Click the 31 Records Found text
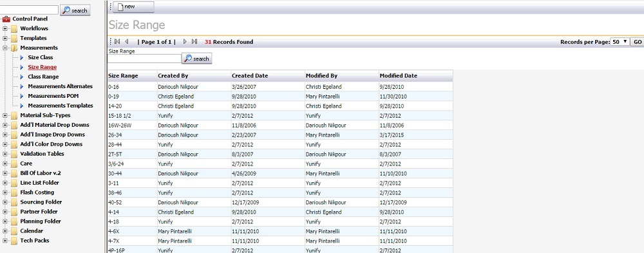The height and width of the screenshot is (253, 644). tap(229, 42)
